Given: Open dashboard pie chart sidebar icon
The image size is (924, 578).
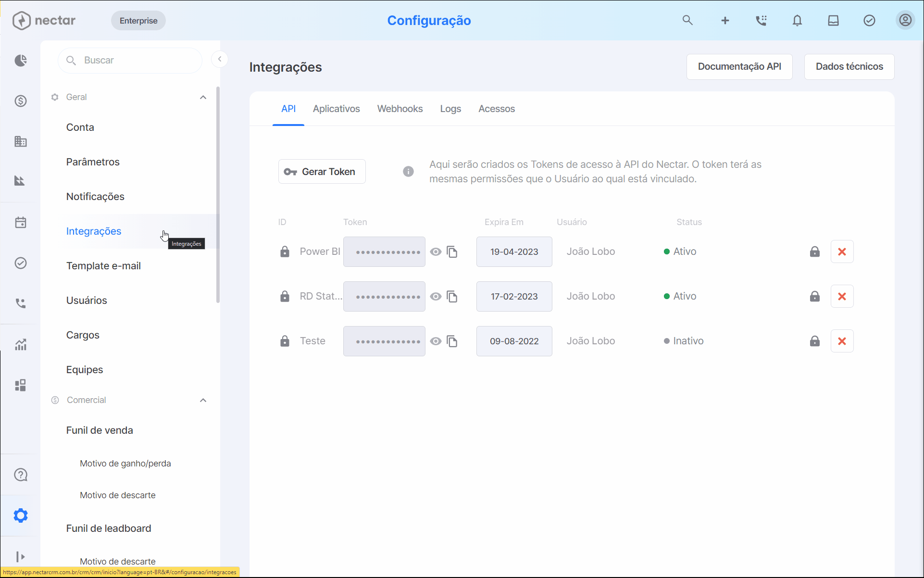Looking at the screenshot, I should click(x=21, y=60).
